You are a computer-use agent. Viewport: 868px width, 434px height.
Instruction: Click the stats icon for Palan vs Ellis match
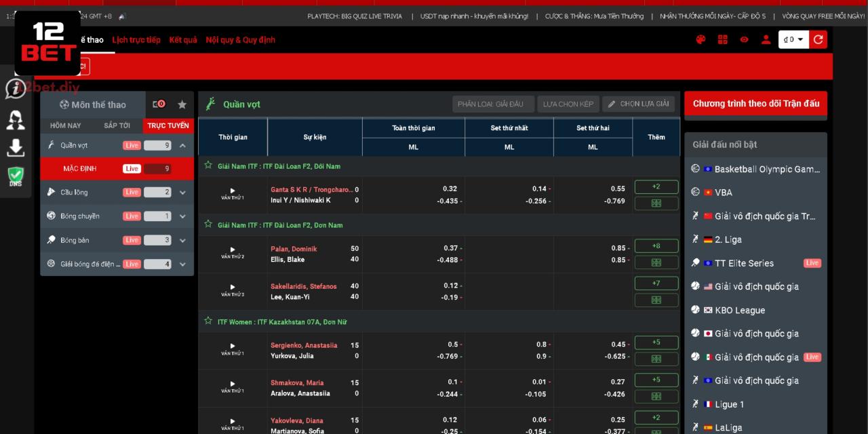(656, 262)
